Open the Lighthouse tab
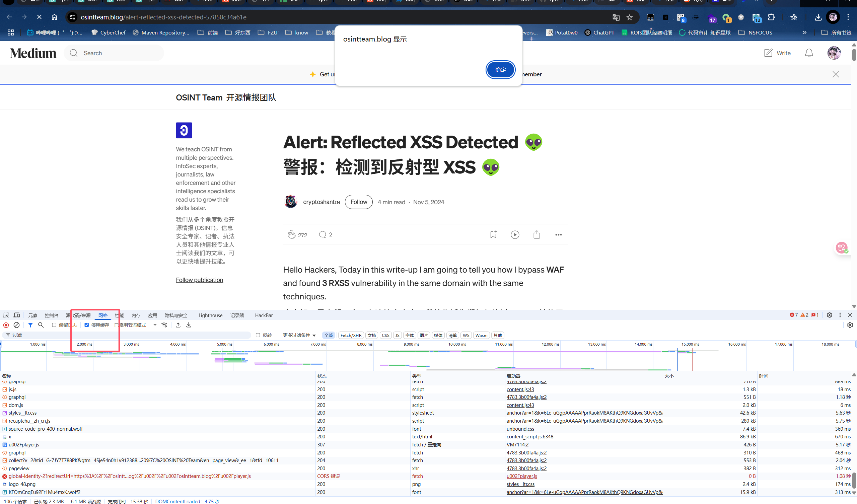857x504 pixels. tap(211, 315)
